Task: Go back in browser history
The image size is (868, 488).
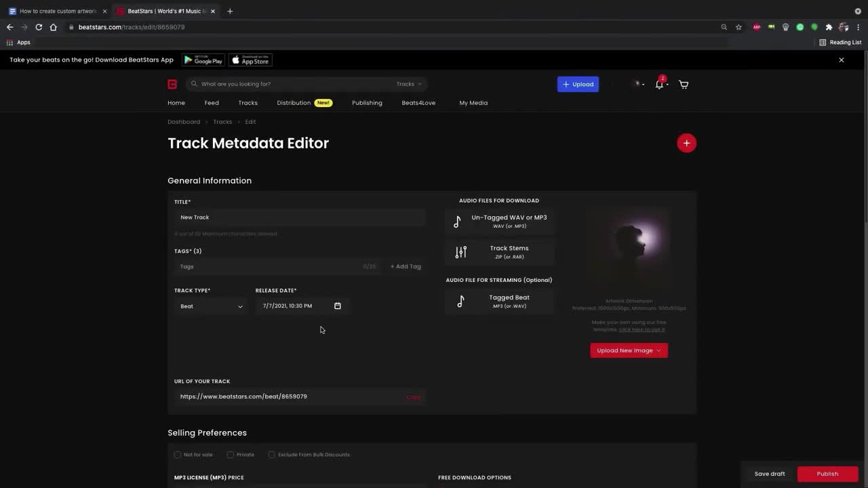Action: pos(9,27)
